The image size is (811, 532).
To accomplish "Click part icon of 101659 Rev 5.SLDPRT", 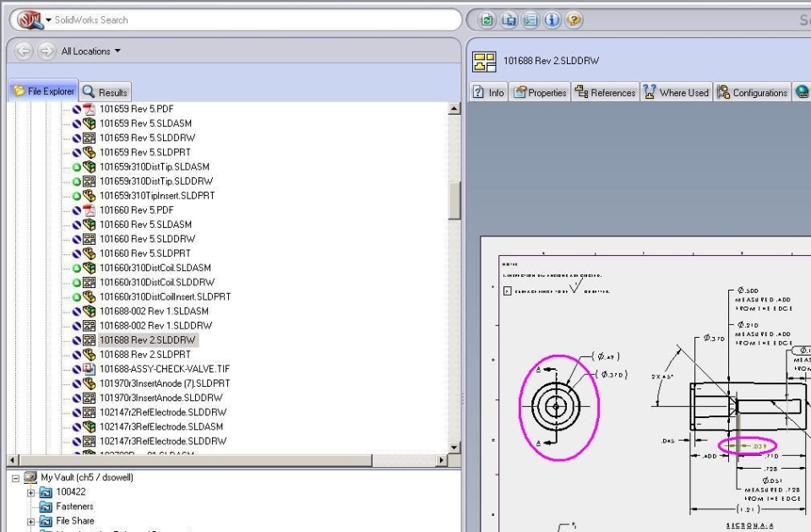I will click(90, 153).
